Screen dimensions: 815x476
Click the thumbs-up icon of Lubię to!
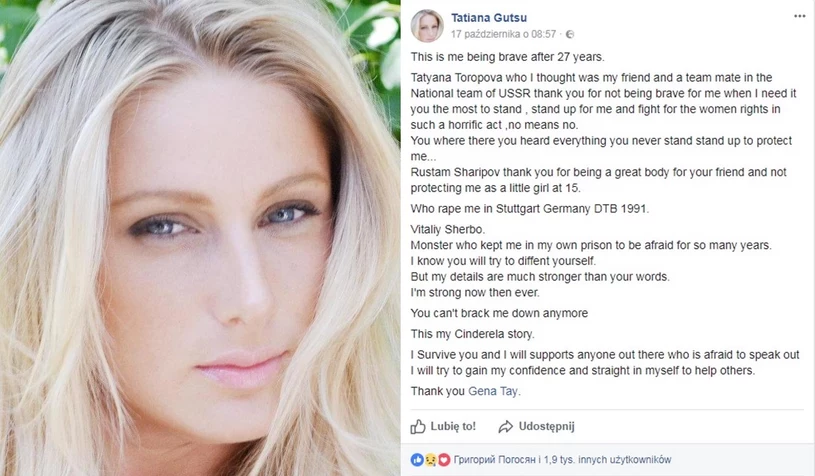click(x=418, y=427)
